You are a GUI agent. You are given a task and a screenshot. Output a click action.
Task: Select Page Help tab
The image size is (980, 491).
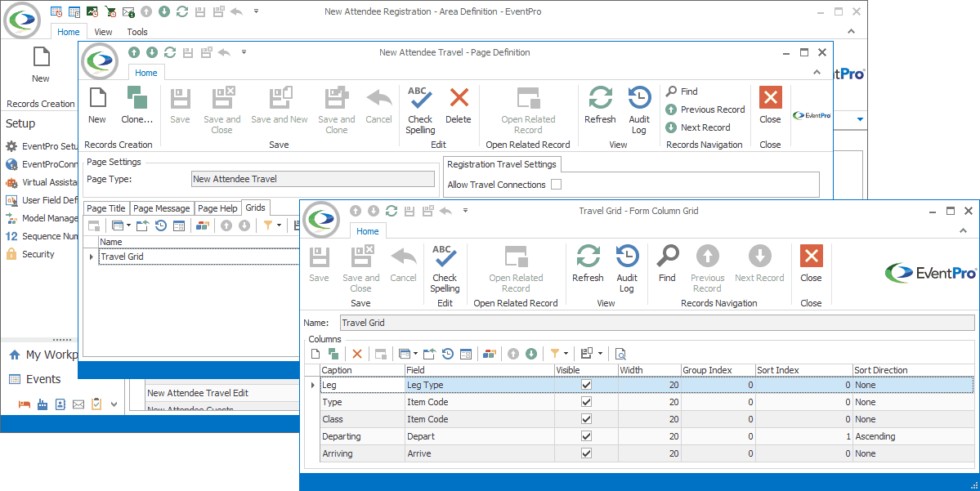(x=217, y=208)
